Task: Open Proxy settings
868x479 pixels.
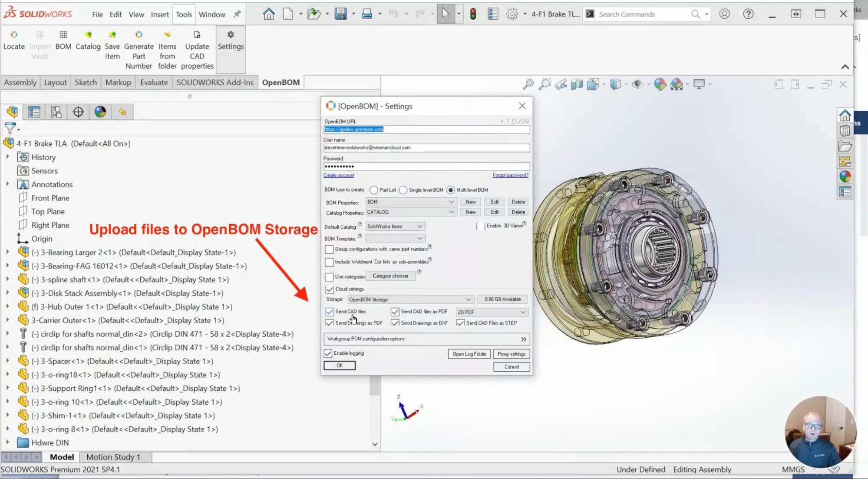Action: tap(512, 354)
